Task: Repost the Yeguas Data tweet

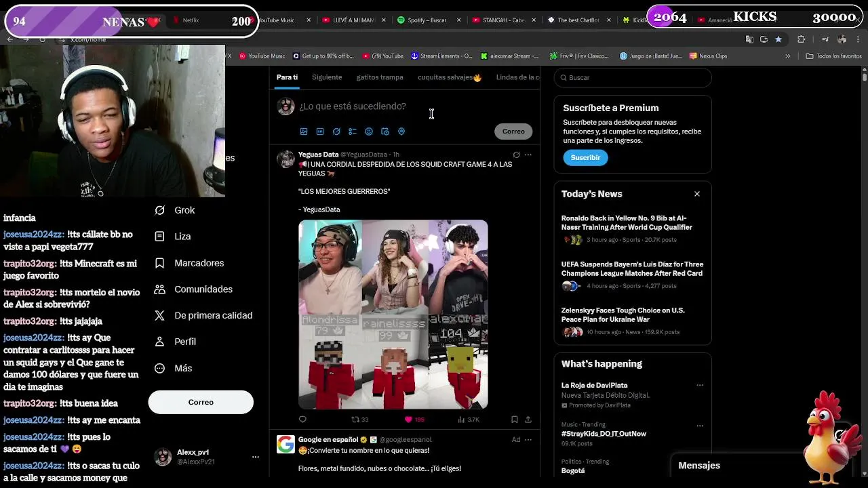Action: 359,420
